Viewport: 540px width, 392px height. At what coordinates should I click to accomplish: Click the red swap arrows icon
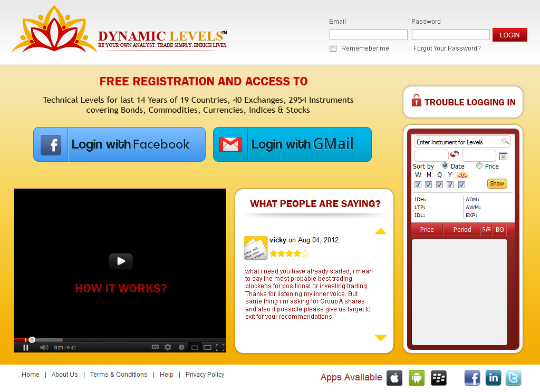[455, 154]
